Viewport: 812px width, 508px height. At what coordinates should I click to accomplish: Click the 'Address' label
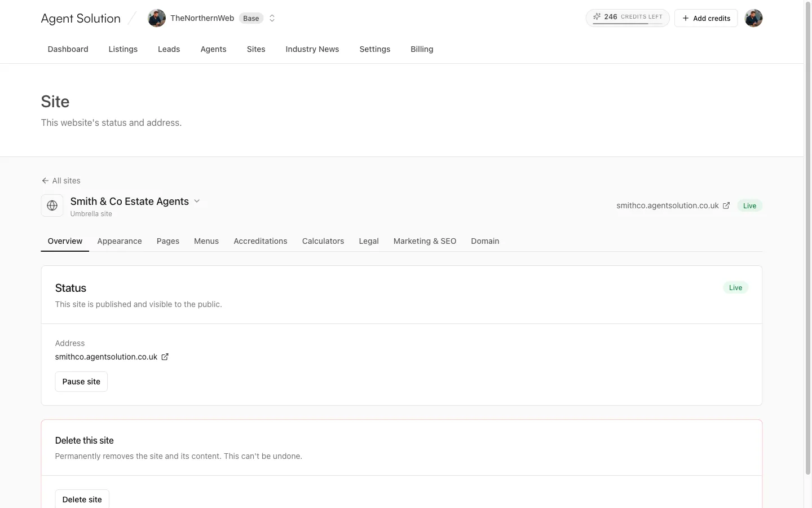(70, 343)
